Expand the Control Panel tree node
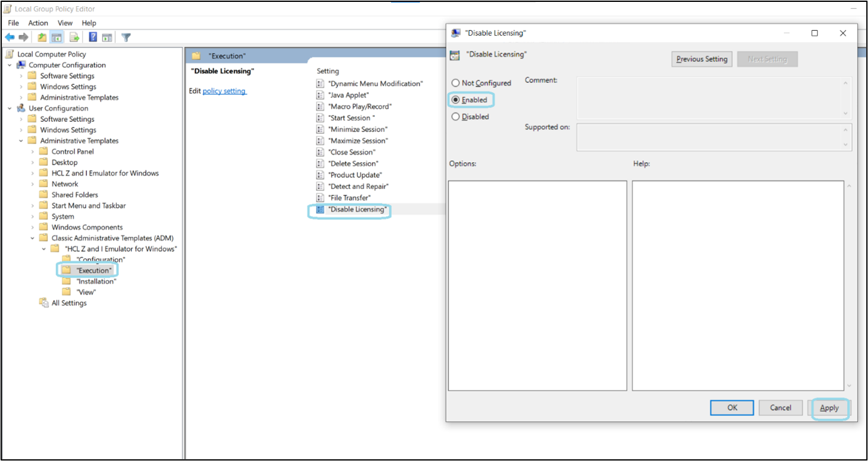The image size is (868, 461). click(33, 152)
